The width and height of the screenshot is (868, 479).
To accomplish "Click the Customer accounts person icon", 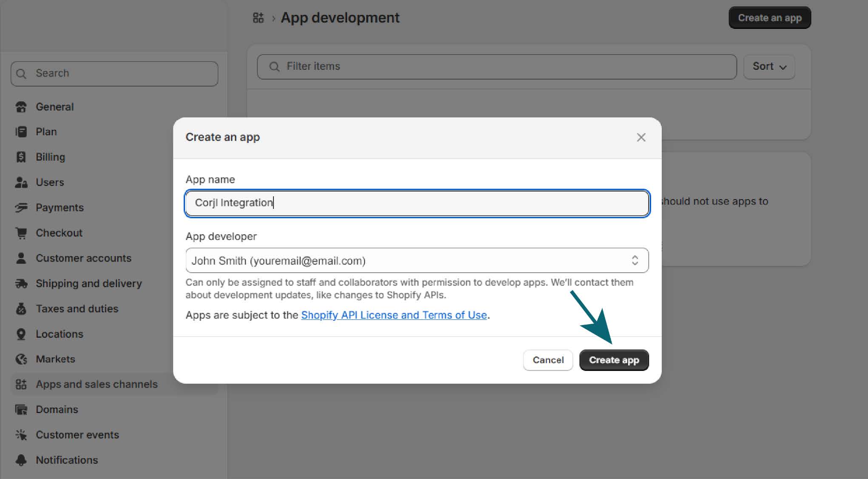I will (21, 258).
